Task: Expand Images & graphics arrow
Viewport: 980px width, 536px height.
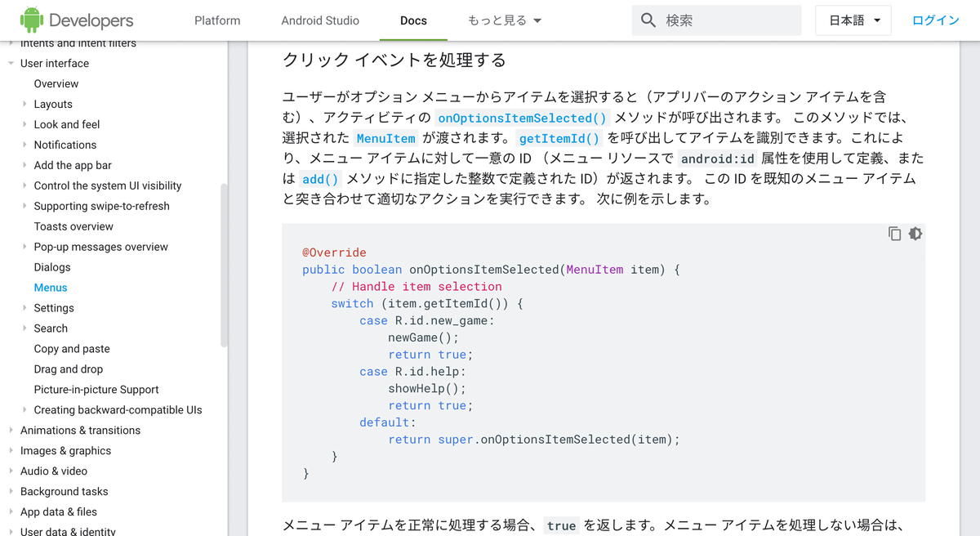Action: 11,451
